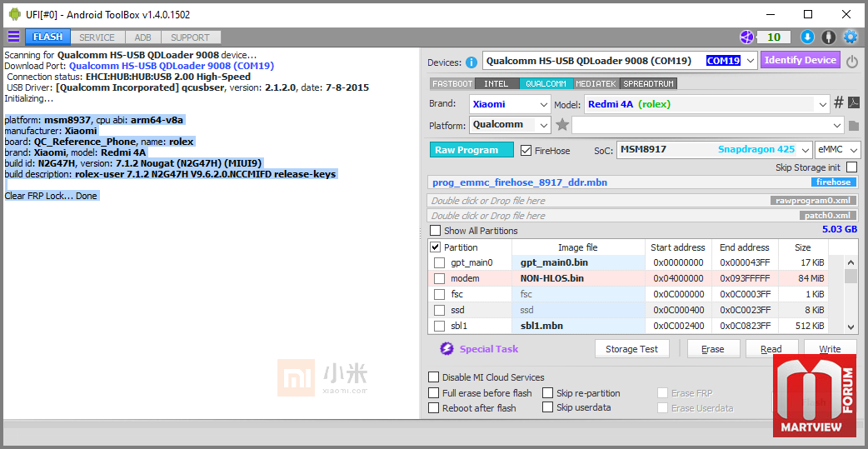
Task: Enable Skip Storage init checkbox
Action: tap(852, 167)
